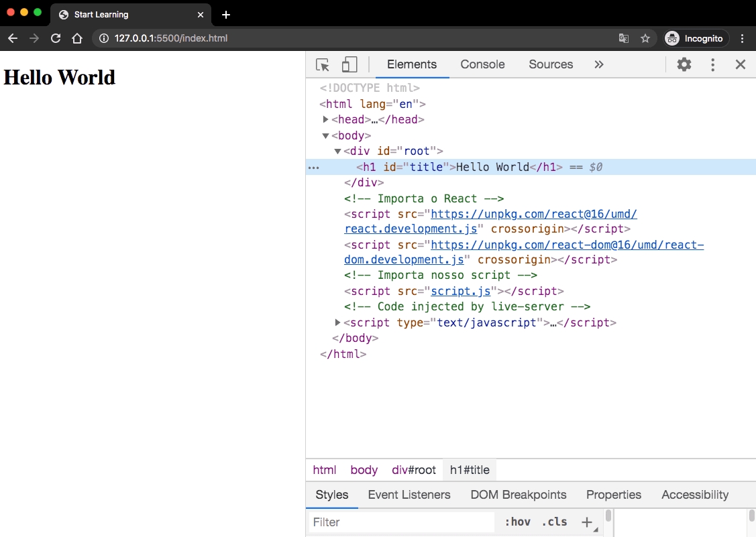Open the Chrome browser menu
This screenshot has height=537, width=756.
742,38
